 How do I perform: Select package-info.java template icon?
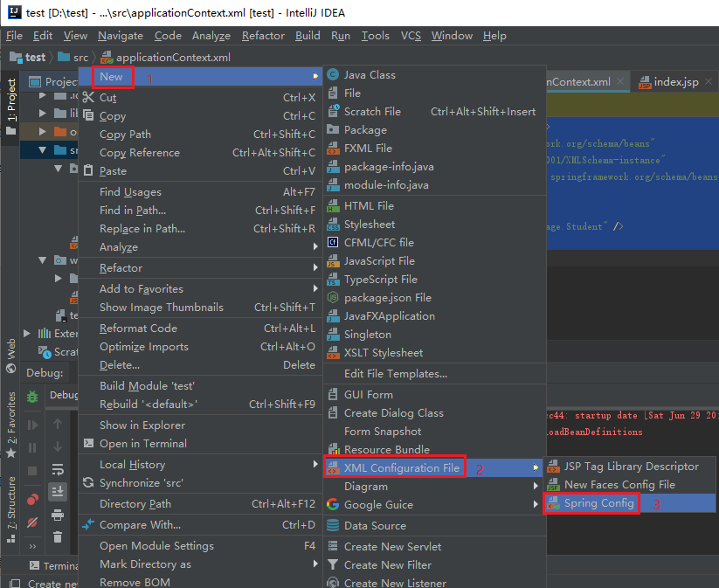coord(333,167)
